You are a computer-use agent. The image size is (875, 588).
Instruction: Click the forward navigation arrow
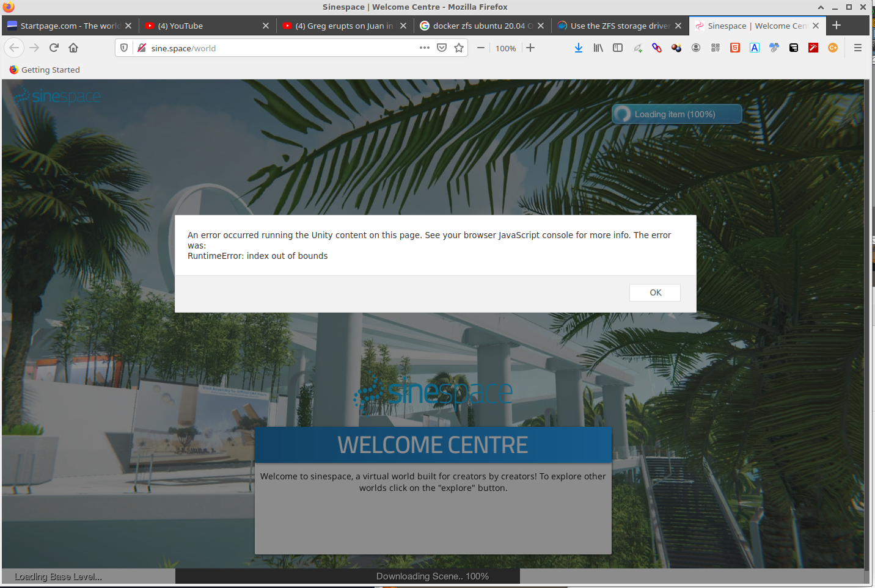click(x=34, y=48)
